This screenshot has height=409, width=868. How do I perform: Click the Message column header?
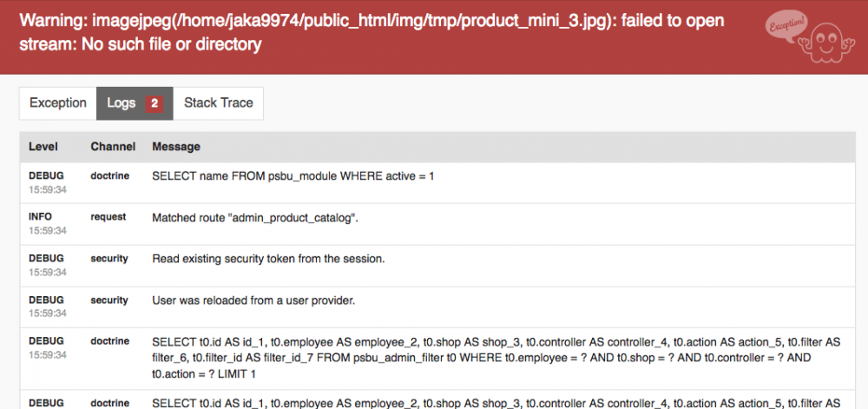click(x=176, y=147)
